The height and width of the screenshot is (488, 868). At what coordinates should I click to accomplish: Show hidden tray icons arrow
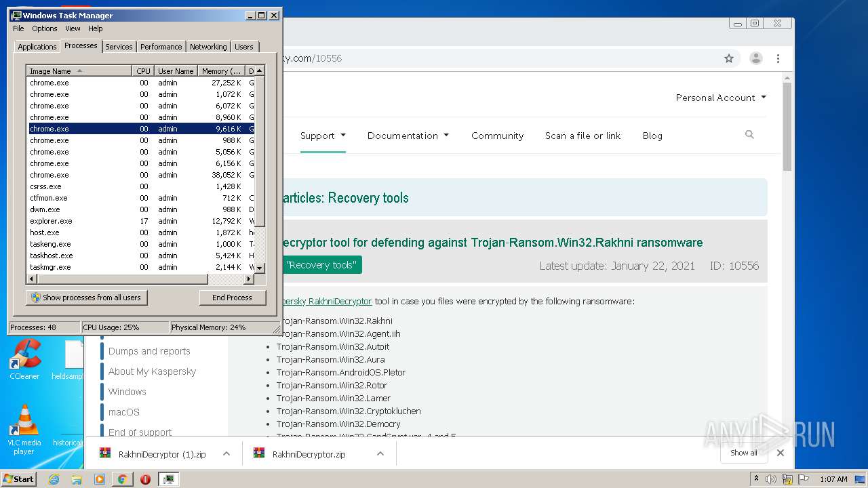click(x=757, y=479)
